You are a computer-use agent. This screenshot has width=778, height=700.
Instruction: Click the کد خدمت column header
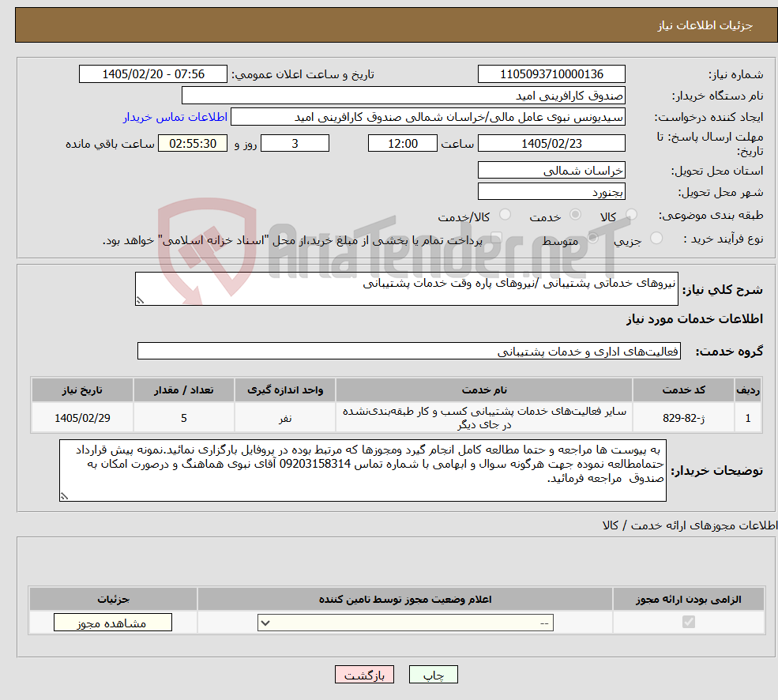(x=683, y=390)
